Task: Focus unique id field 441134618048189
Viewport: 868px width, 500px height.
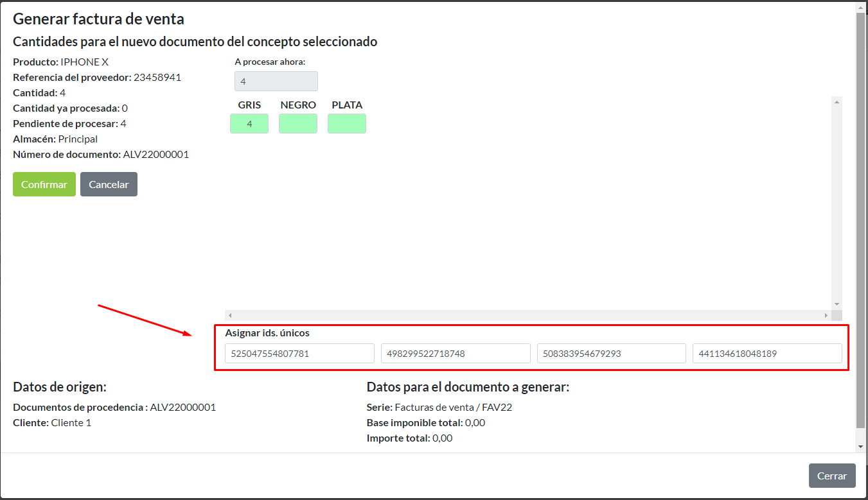Action: [767, 353]
